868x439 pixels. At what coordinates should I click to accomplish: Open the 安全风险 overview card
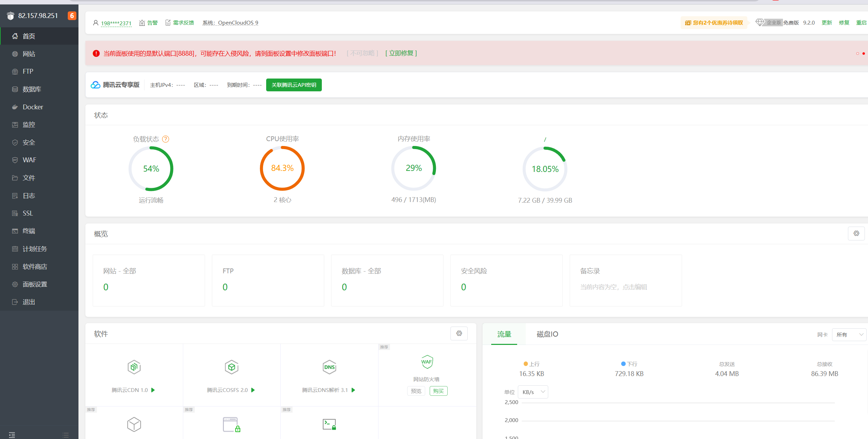pyautogui.click(x=506, y=281)
